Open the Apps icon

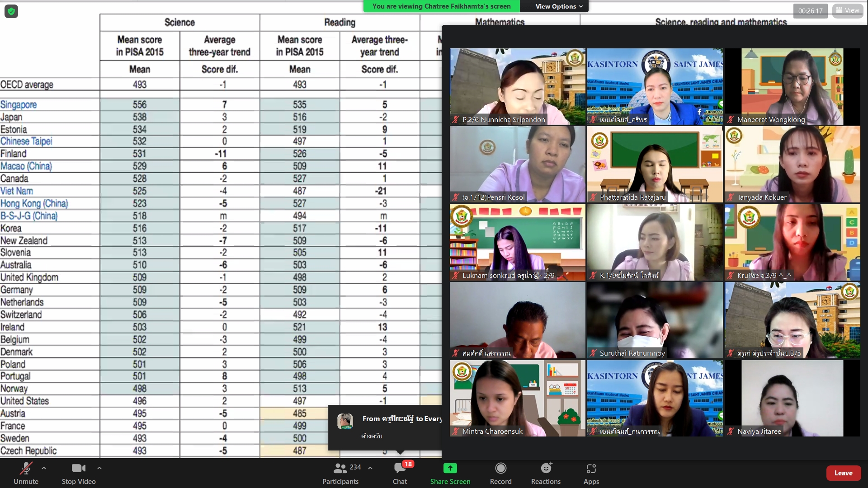(591, 468)
